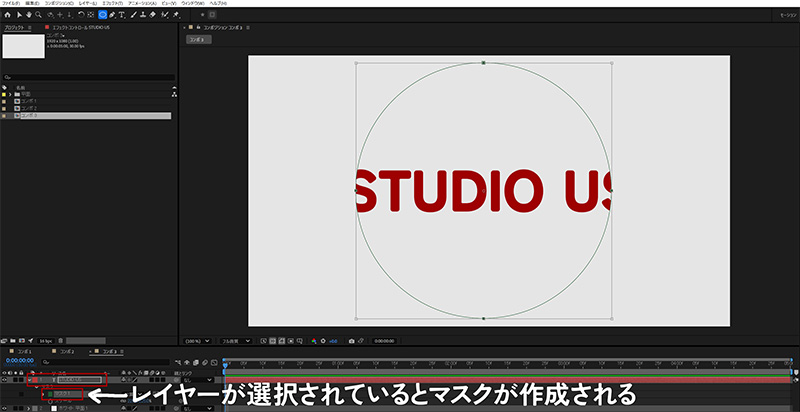Toggle the fill option checkbox in the toolbar
The height and width of the screenshot is (412, 800).
coord(212,15)
